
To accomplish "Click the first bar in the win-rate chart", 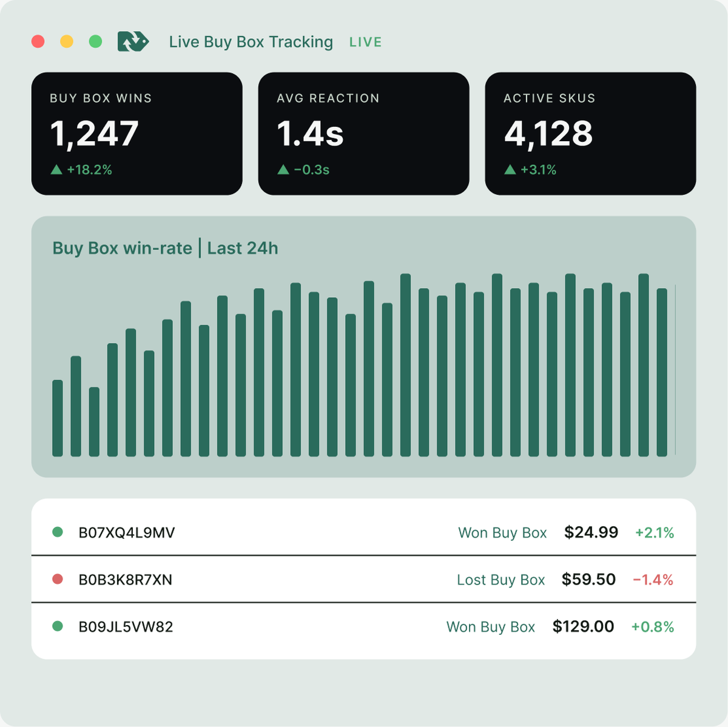I will point(58,418).
